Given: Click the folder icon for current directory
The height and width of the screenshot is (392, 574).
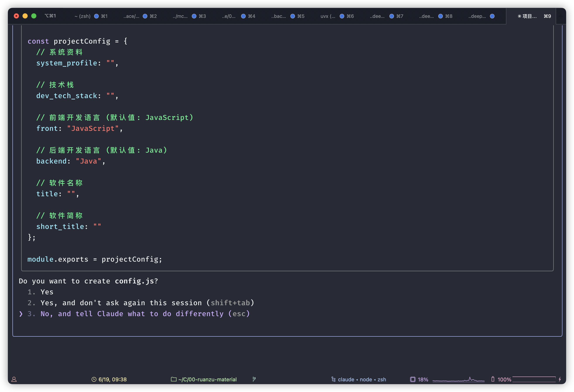Looking at the screenshot, I should coord(174,379).
